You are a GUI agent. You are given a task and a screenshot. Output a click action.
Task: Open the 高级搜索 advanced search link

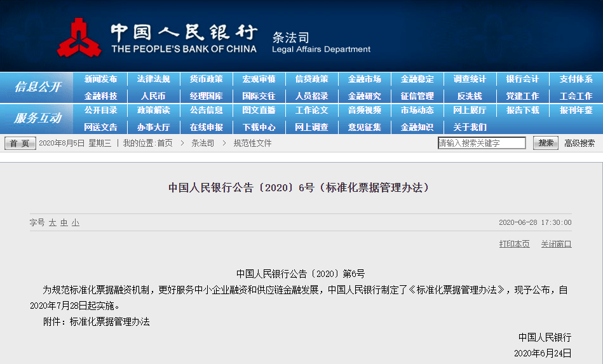tap(579, 144)
